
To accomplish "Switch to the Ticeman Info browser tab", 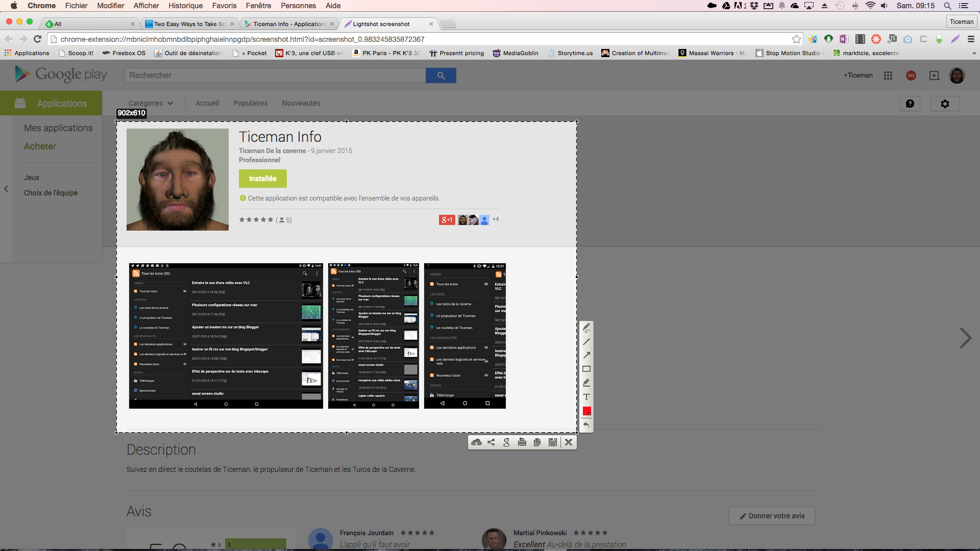I will point(289,24).
